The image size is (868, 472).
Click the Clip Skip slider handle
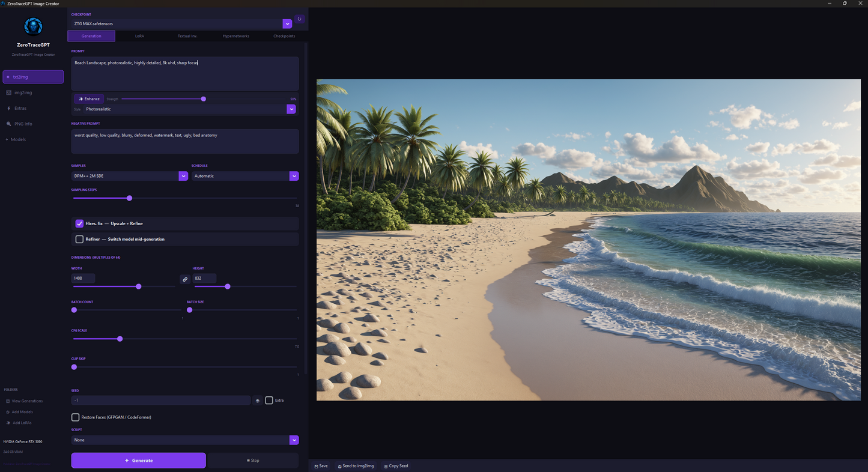(74, 367)
